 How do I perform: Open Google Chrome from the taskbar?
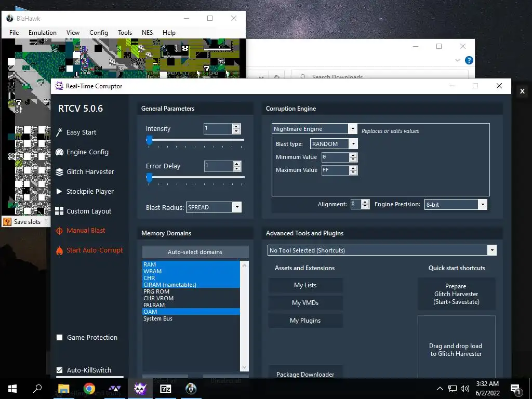point(89,389)
